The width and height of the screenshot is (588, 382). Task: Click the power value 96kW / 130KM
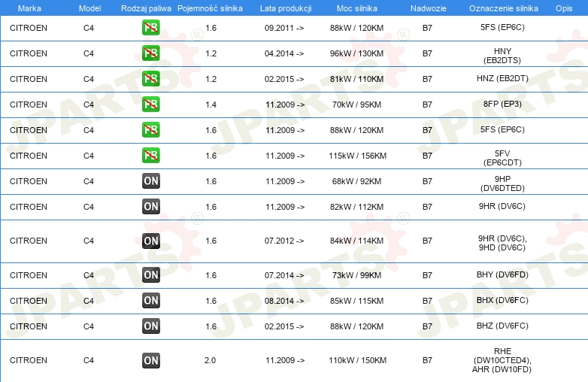[x=356, y=53]
